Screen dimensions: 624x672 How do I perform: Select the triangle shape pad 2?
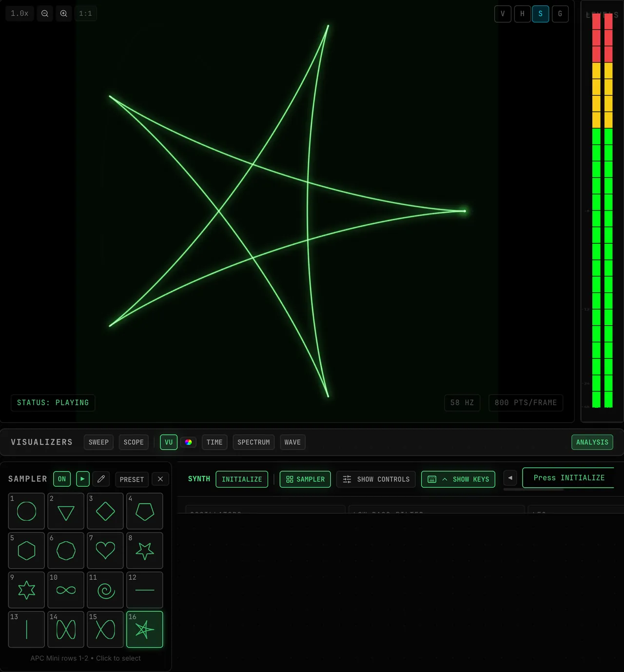[x=66, y=511]
